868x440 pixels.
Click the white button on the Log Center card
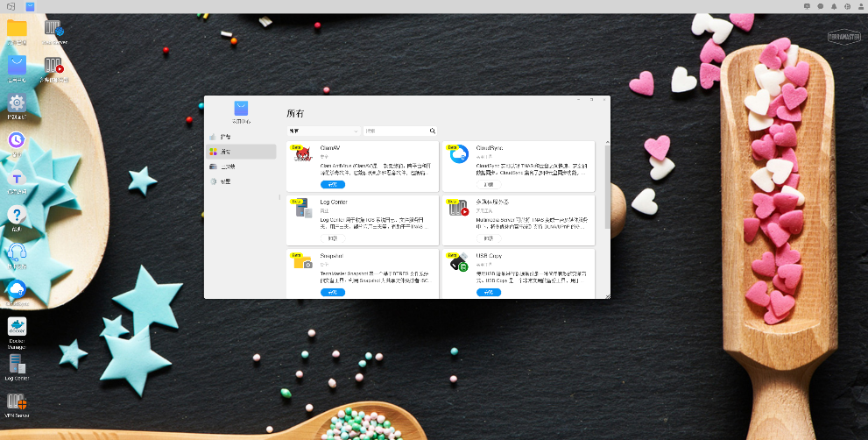point(333,238)
